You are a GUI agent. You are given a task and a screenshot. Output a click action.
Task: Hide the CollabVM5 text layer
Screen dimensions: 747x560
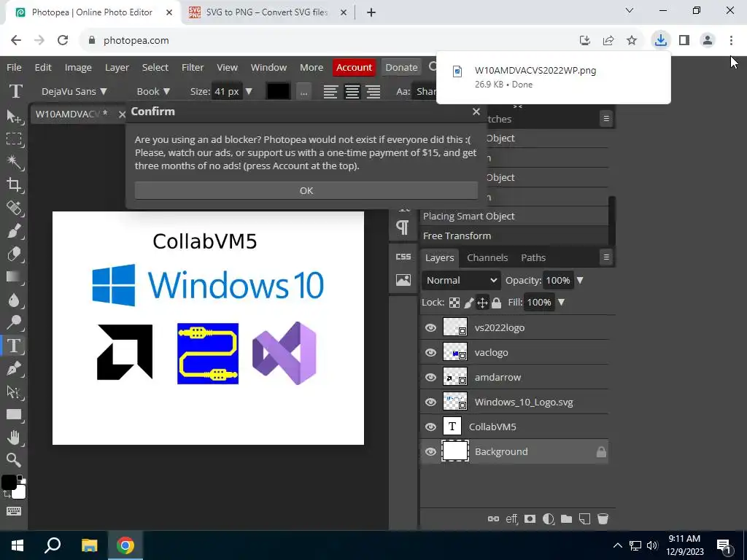430,427
